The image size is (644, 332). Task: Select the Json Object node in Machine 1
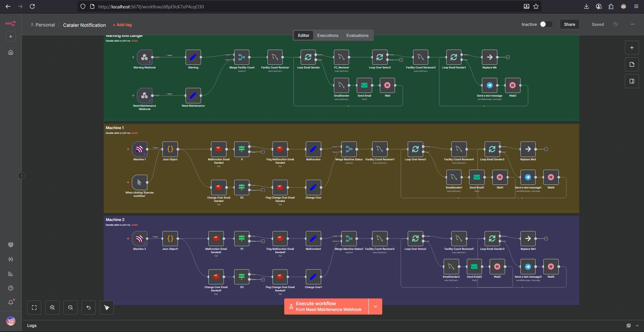click(170, 149)
